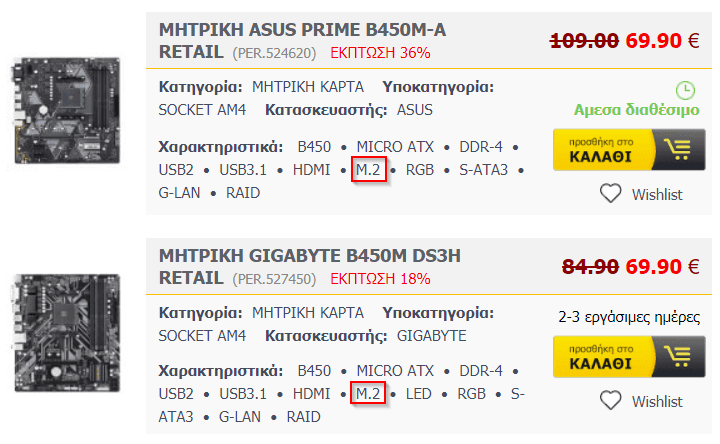Click Wishlist text under ASUS product
The image size is (720, 444).
pyautogui.click(x=657, y=195)
